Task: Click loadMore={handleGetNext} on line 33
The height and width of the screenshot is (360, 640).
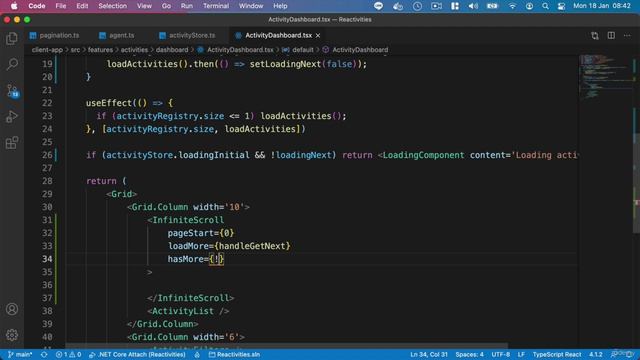Action: click(229, 246)
